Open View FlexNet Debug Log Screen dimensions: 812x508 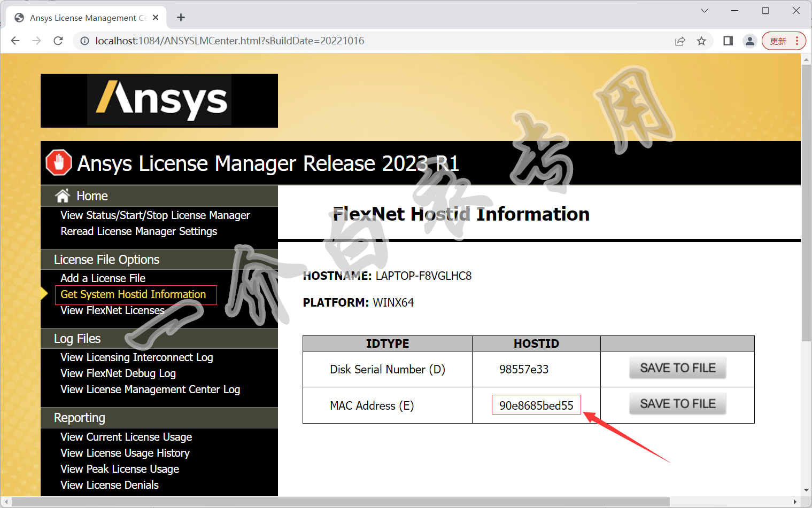point(118,373)
